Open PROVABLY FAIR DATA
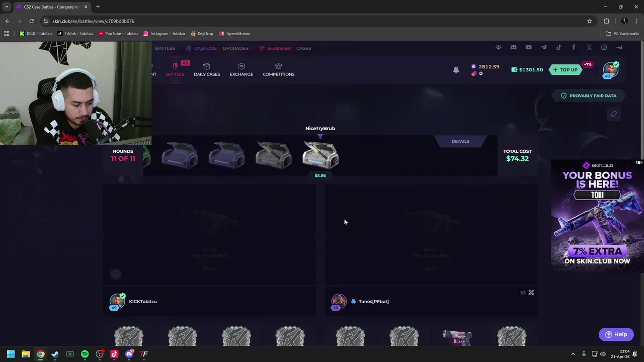 tap(589, 96)
